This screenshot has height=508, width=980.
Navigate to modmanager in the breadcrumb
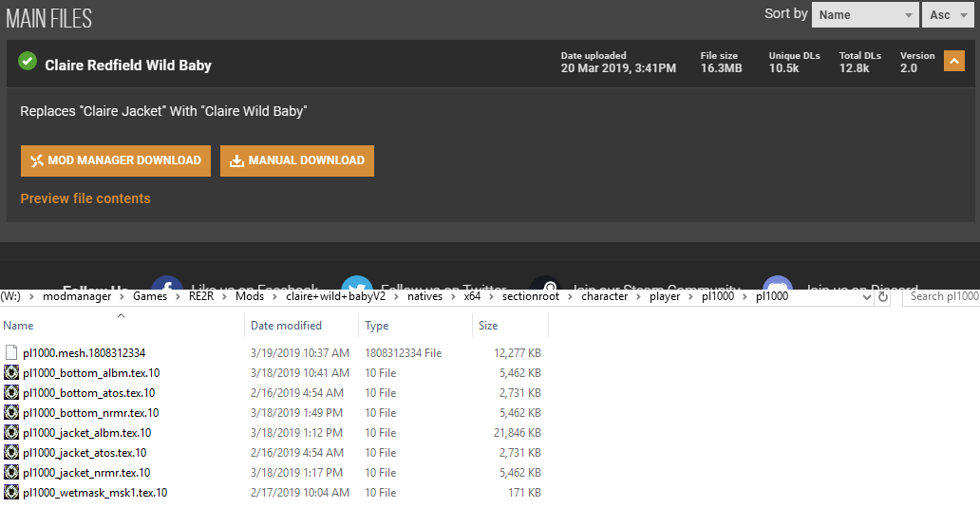coord(77,296)
